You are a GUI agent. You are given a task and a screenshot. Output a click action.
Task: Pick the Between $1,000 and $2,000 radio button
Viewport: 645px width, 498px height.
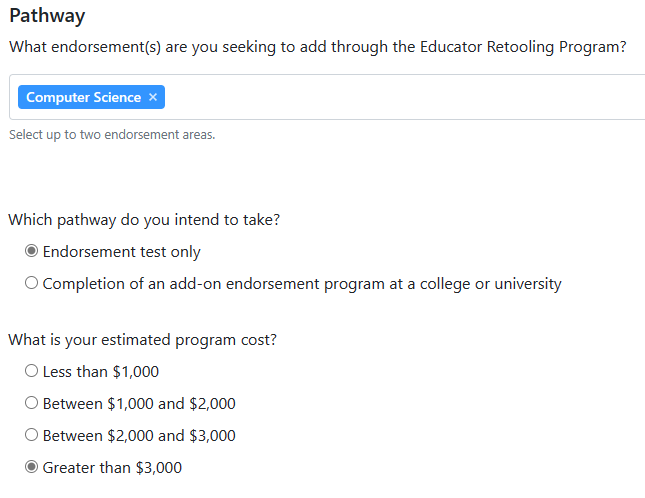coord(32,404)
